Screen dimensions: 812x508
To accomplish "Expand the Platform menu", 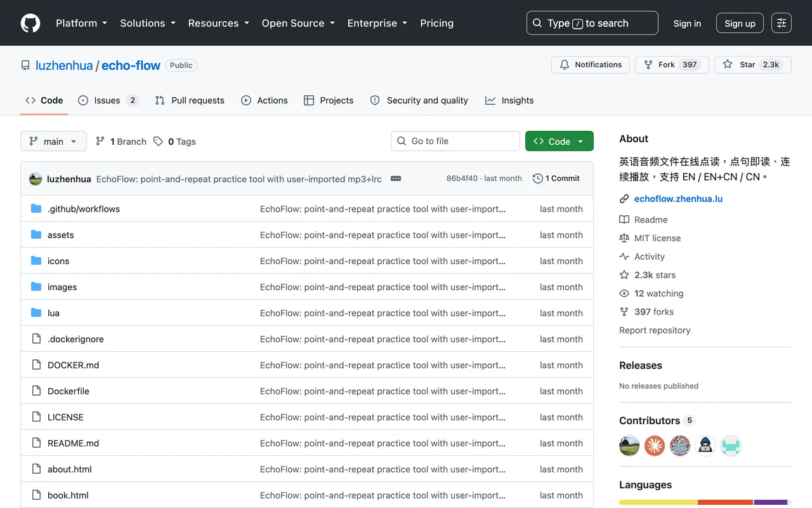I will pos(81,23).
